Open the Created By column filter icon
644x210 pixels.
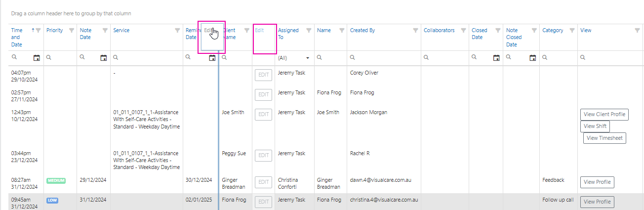coord(415,30)
